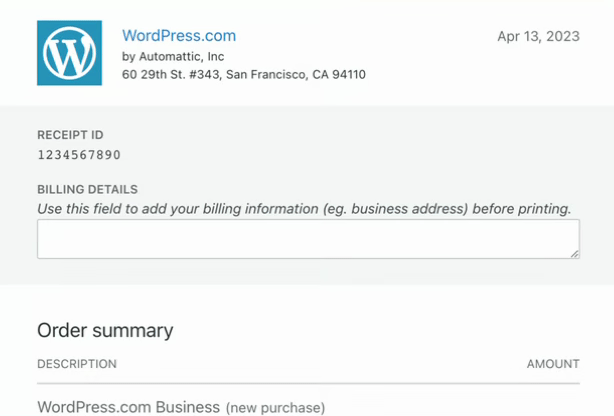Viewport: 614px width, 416px height.
Task: Click blank space right of Order summary heading
Action: click(x=400, y=330)
